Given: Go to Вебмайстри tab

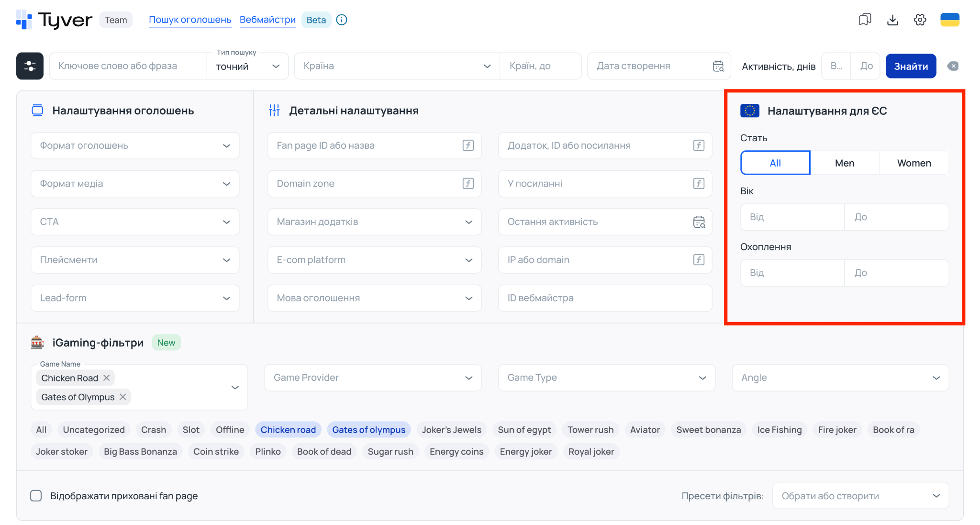Looking at the screenshot, I should pos(267,20).
